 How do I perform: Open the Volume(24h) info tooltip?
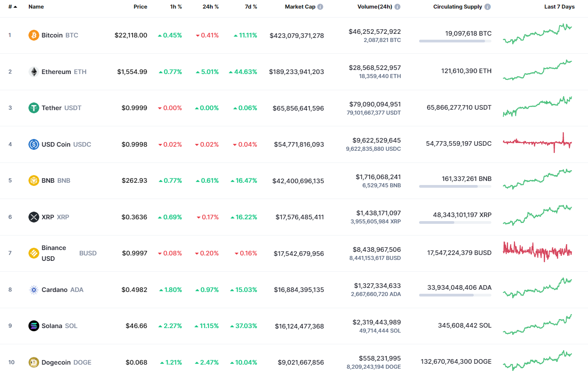[397, 6]
